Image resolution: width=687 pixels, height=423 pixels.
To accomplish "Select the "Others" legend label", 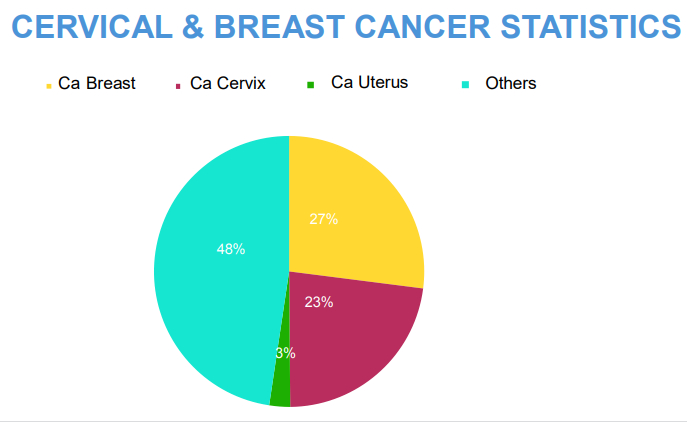I will 510,83.
